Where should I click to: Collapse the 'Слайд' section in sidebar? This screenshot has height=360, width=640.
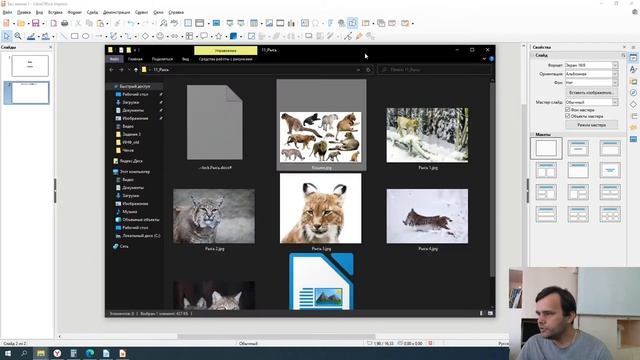[532, 55]
